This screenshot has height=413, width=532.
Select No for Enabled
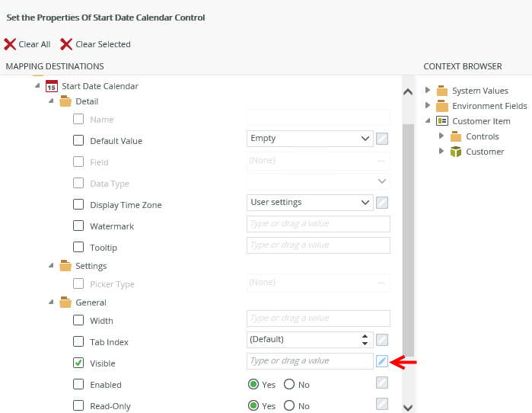[x=289, y=385]
